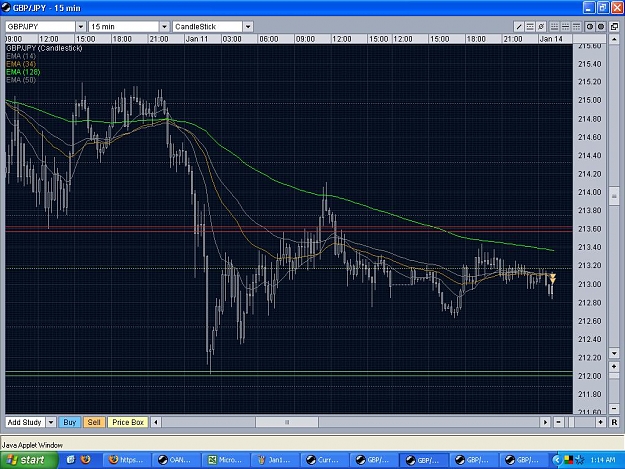
Task: Click the R reset zoom button
Action: [614, 422]
